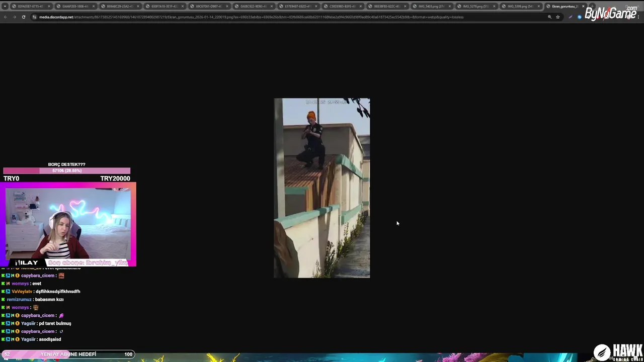Switch to the EAA6F2EB-1806 tab

tap(75, 7)
